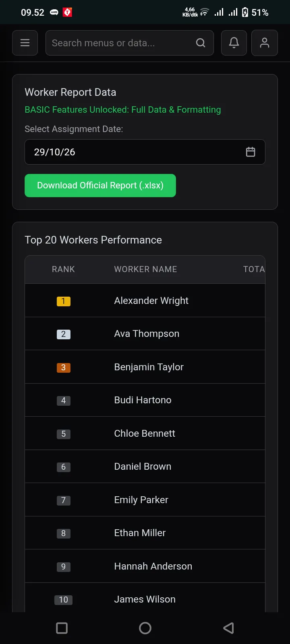Select worker Chloe Bennett
This screenshot has width=290, height=644.
[145, 433]
